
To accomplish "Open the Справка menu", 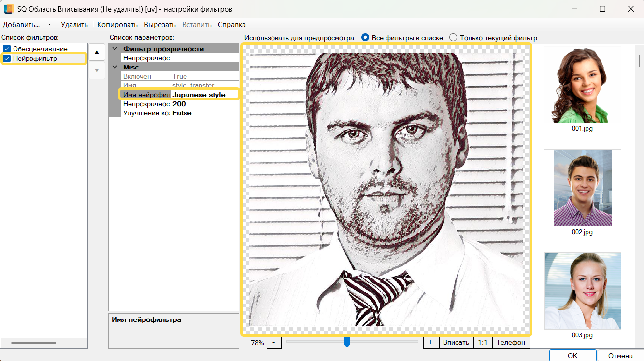I will tap(231, 25).
